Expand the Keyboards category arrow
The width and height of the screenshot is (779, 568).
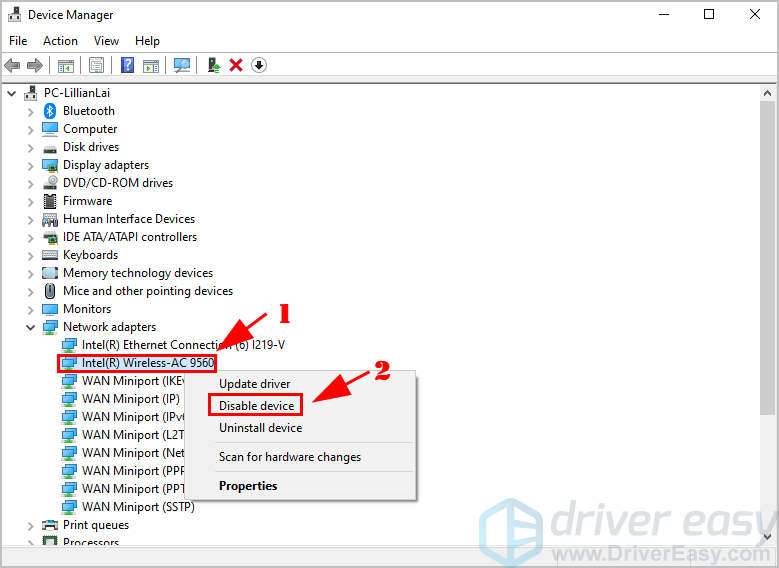[x=30, y=255]
